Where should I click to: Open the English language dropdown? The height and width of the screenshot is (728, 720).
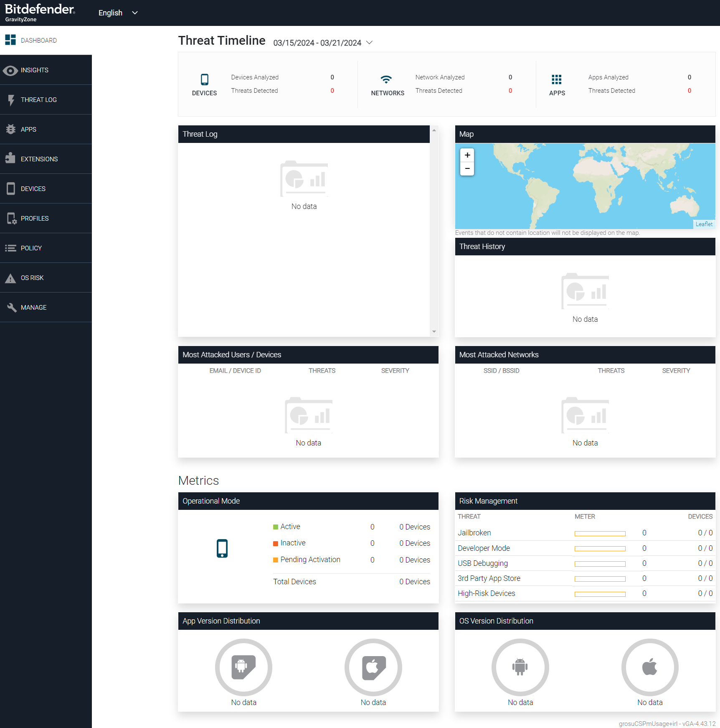click(x=118, y=13)
